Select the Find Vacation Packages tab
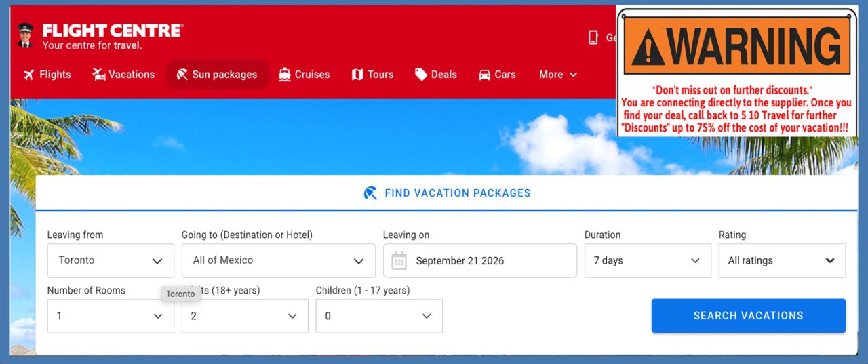868x364 pixels. (x=447, y=193)
